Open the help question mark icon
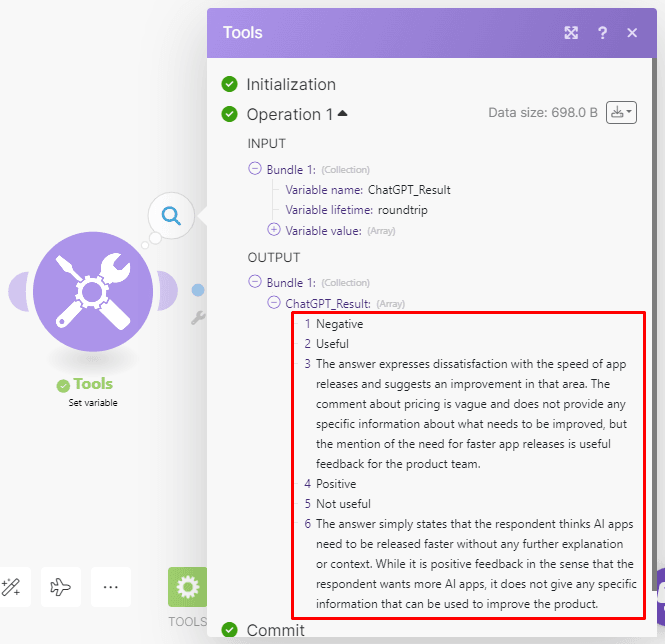 pos(602,33)
